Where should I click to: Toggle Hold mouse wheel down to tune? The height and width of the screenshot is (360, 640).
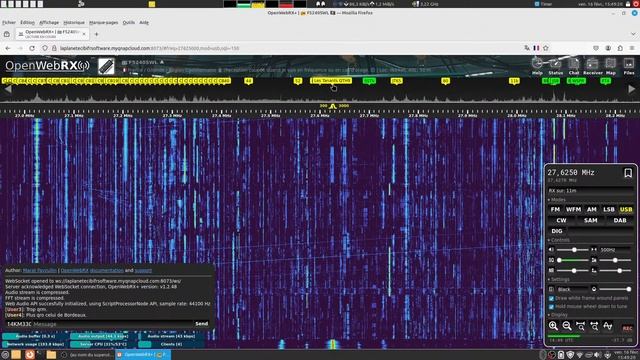(x=551, y=307)
